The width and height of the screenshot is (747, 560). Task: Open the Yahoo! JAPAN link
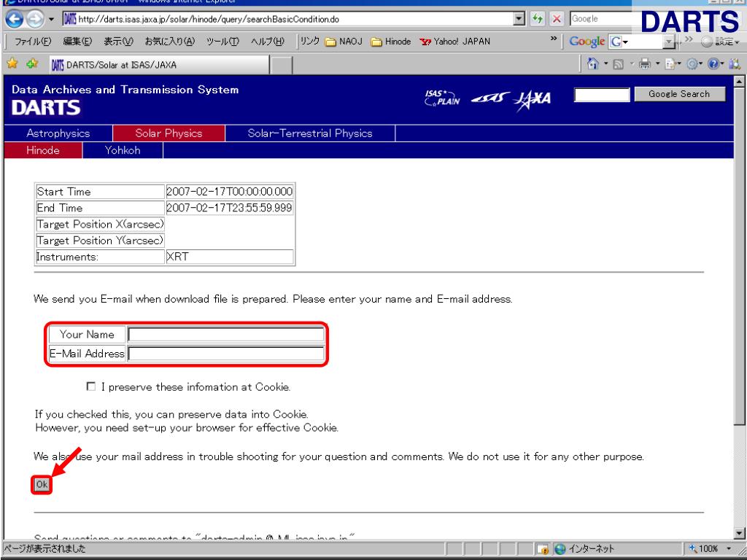(x=455, y=42)
